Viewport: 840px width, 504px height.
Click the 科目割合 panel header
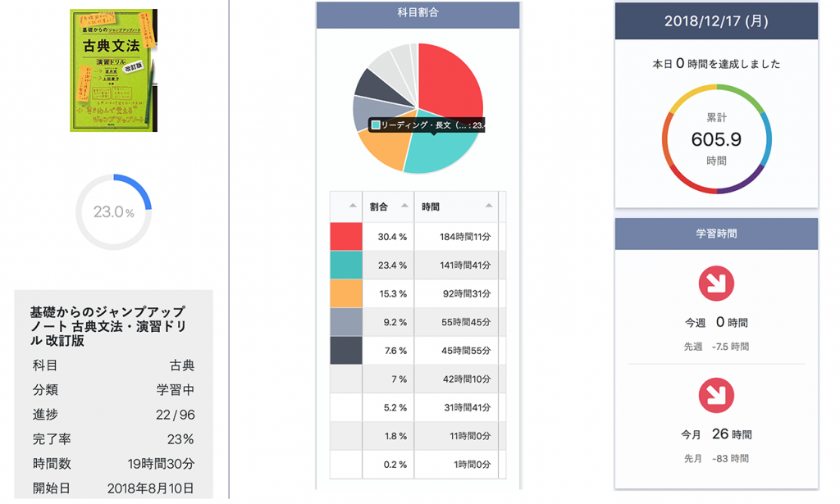[418, 13]
